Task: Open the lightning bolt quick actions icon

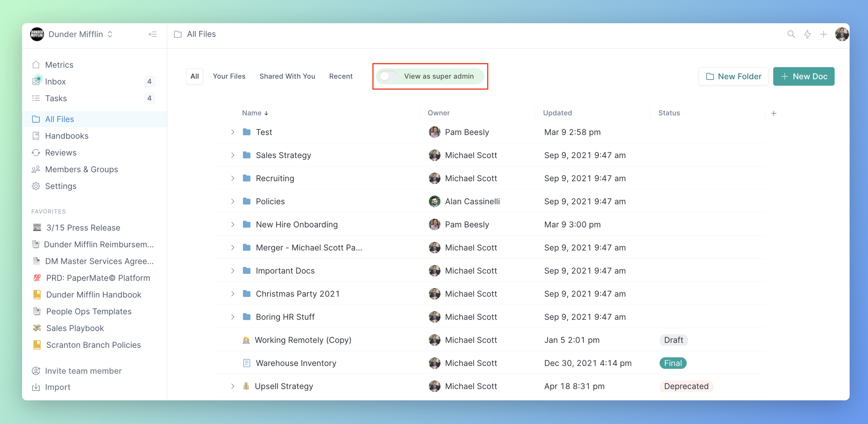Action: [x=807, y=34]
